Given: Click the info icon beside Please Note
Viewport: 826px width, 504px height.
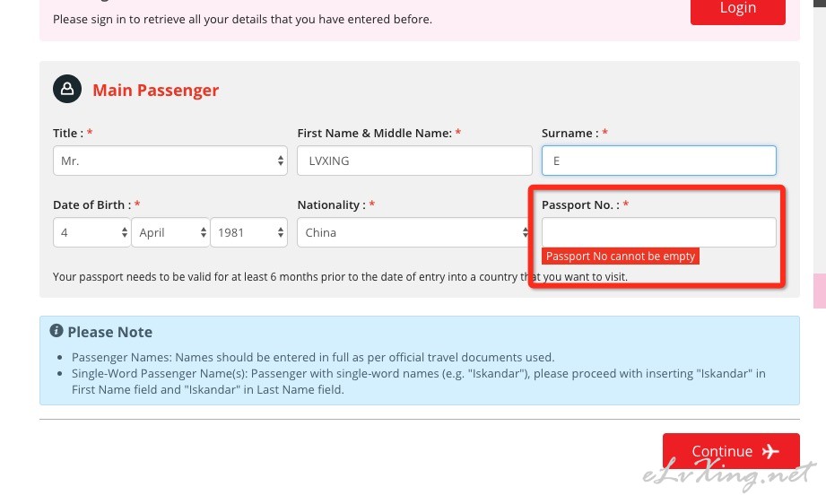Looking at the screenshot, I should pyautogui.click(x=57, y=331).
